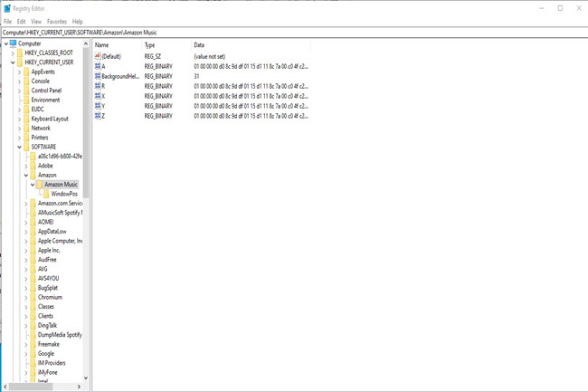Click the tree scrollbar down arrow

click(x=86, y=378)
